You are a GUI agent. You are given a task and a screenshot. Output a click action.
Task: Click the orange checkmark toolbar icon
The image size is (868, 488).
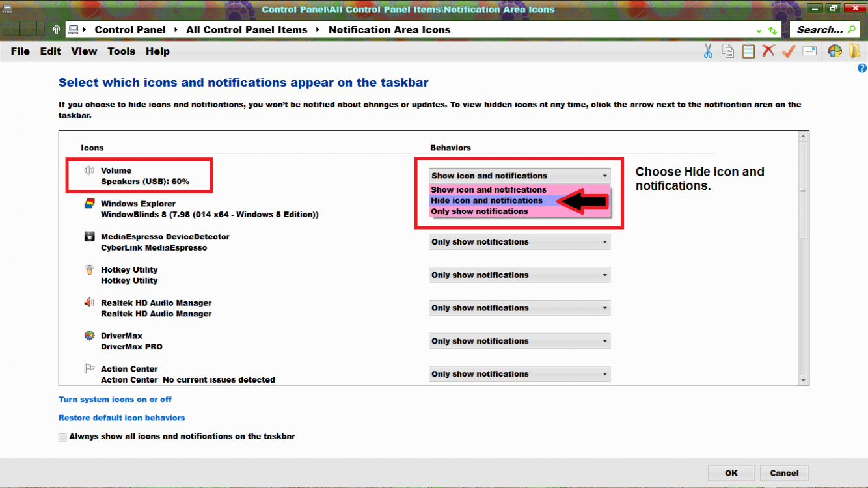[789, 51]
